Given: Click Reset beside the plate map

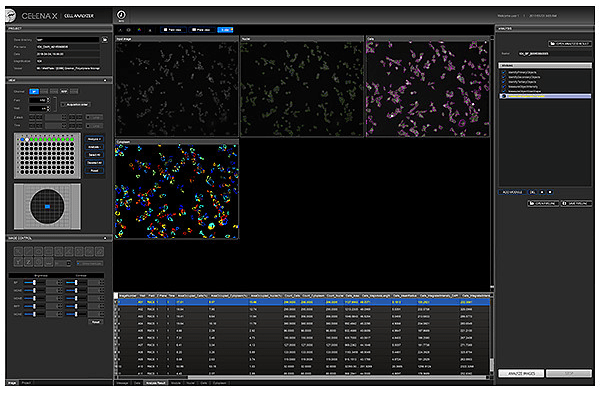Looking at the screenshot, I should tap(94, 170).
